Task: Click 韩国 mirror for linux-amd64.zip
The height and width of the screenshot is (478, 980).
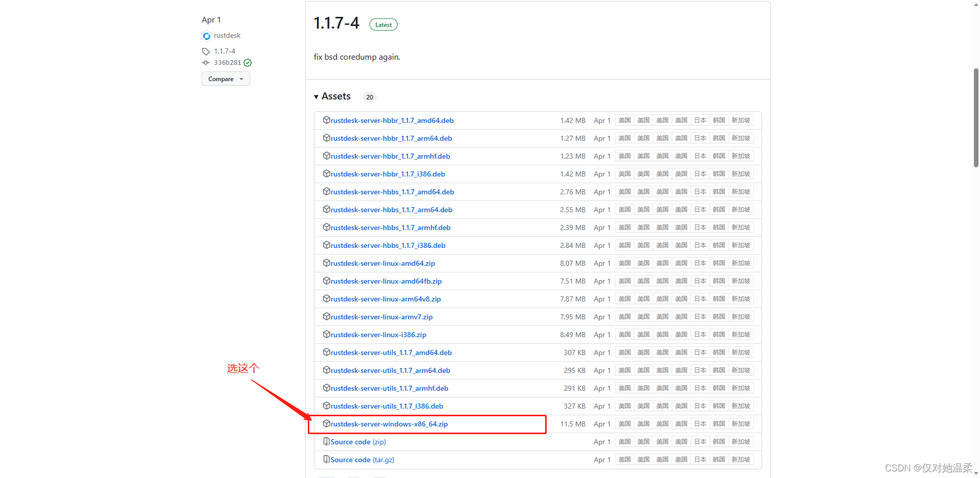Action: pos(719,263)
